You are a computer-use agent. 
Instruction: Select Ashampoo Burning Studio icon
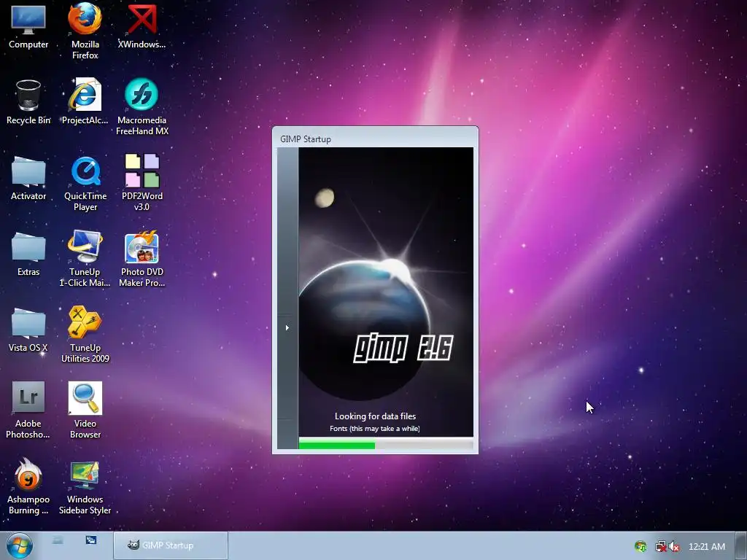point(28,486)
